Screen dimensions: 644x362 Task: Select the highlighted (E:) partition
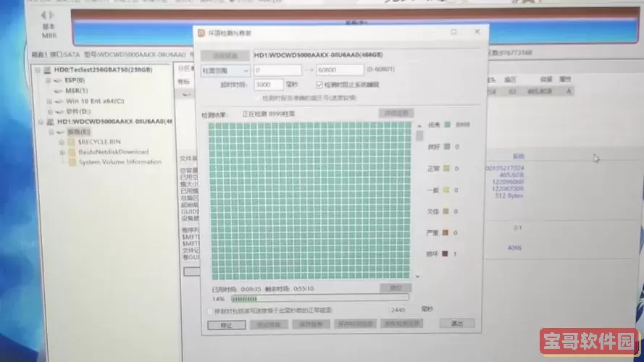(x=79, y=132)
